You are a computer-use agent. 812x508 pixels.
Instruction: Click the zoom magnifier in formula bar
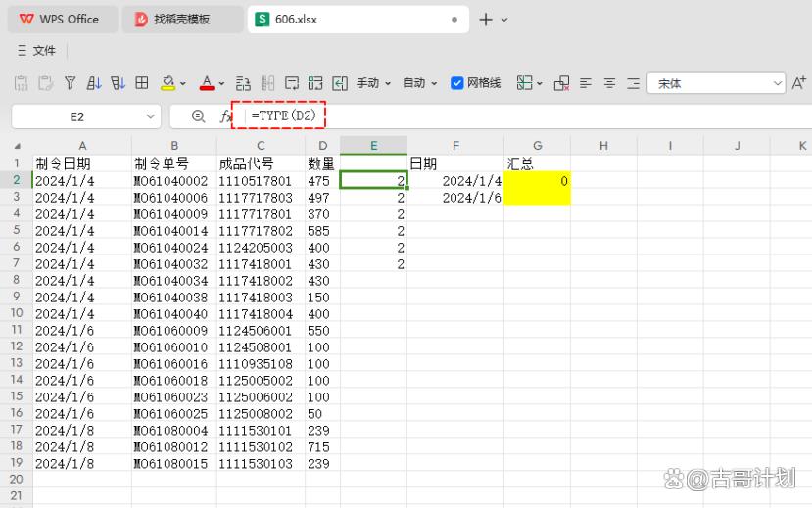198,116
